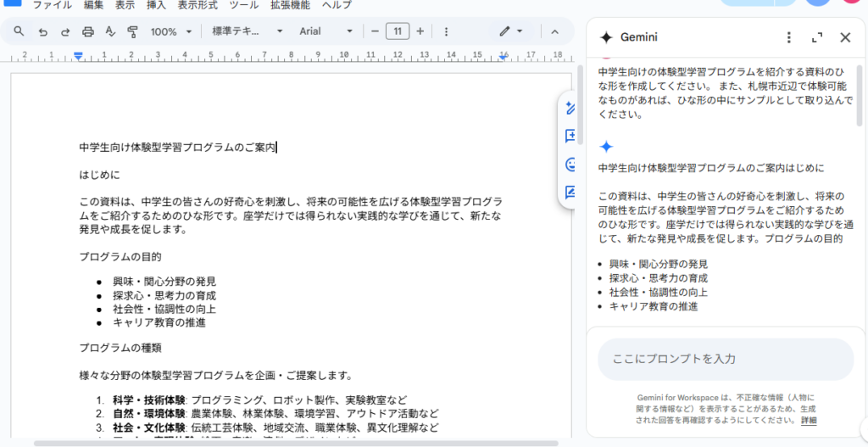868x447 pixels.
Task: Click the emoji reaction side icon
Action: point(570,165)
